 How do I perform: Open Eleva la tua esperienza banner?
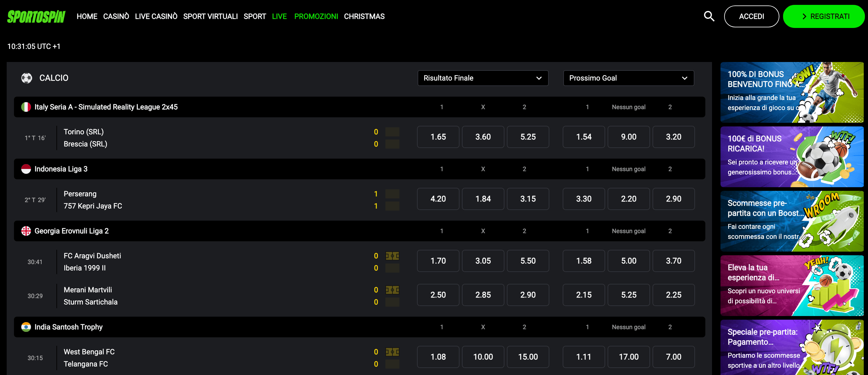[792, 286]
